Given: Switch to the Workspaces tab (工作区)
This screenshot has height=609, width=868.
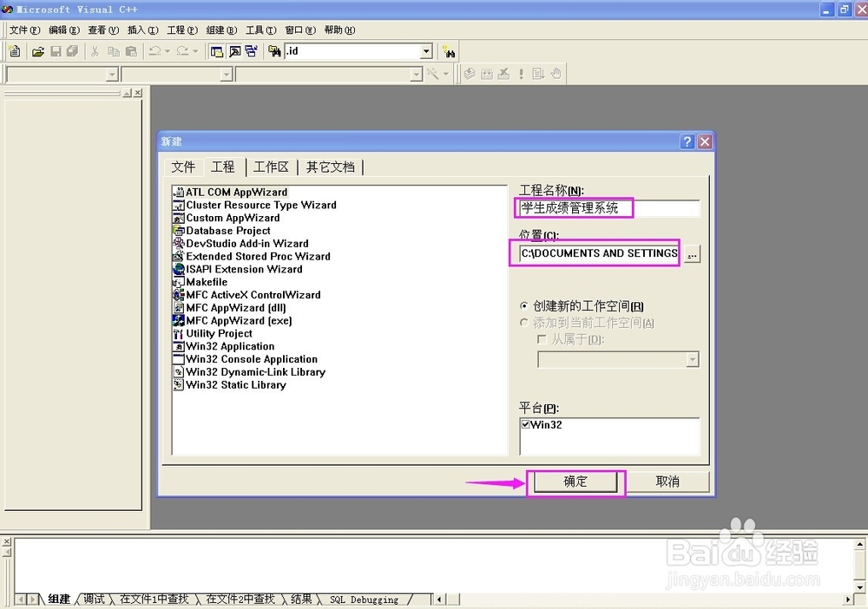Looking at the screenshot, I should pos(271,167).
